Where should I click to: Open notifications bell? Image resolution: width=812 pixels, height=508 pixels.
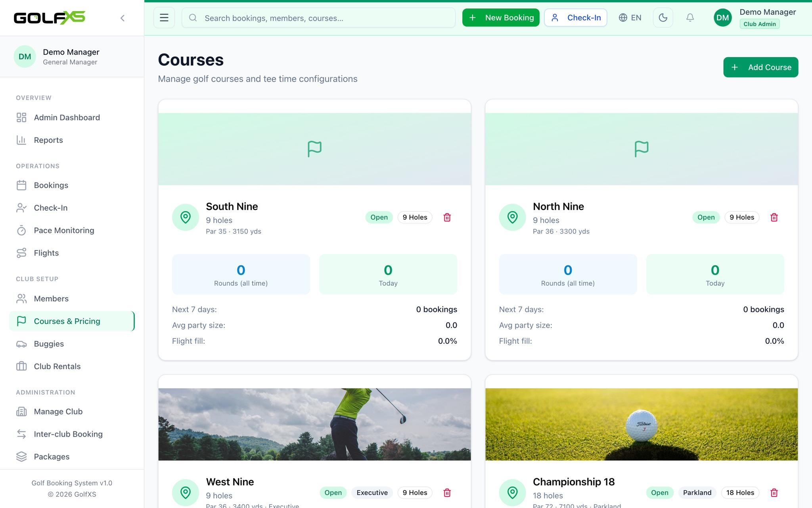pyautogui.click(x=690, y=17)
